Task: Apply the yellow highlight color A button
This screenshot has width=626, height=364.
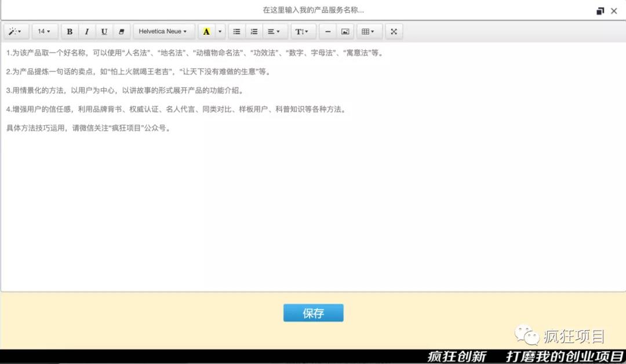Action: pyautogui.click(x=206, y=31)
